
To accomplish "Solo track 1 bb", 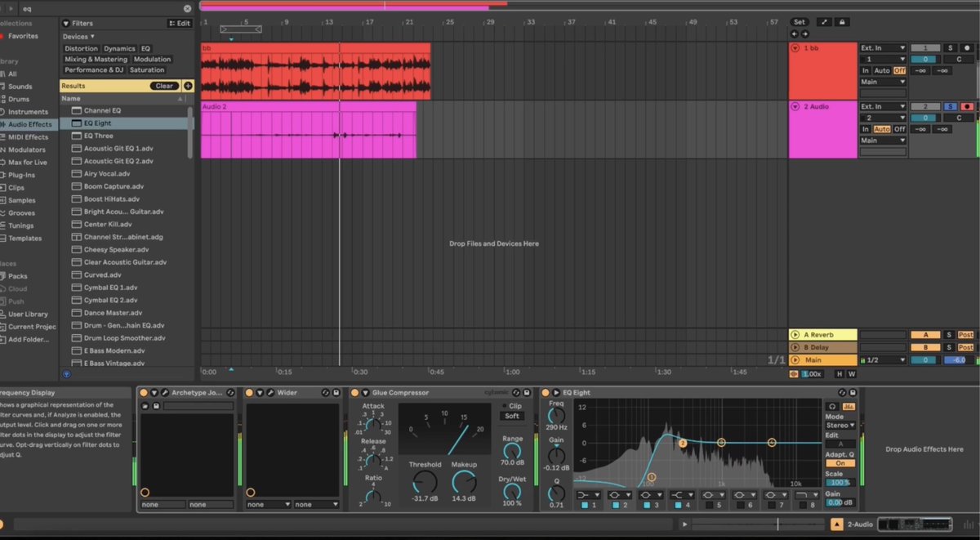I will [951, 48].
